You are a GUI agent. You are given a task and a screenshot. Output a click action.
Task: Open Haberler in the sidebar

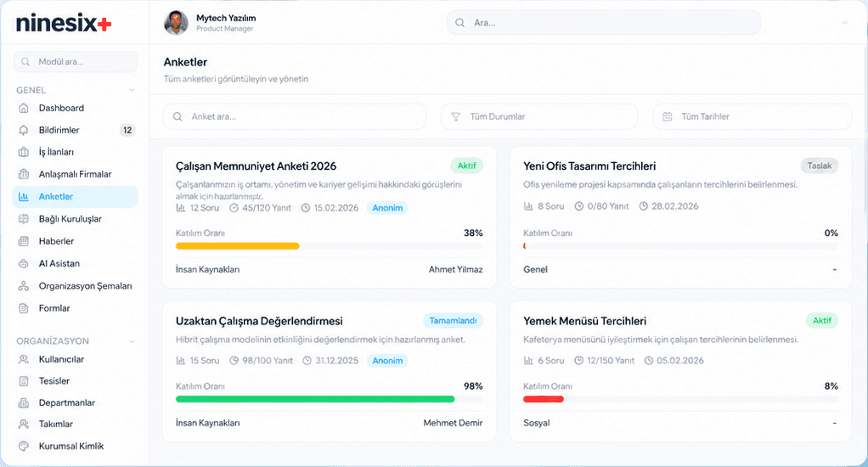76,241
